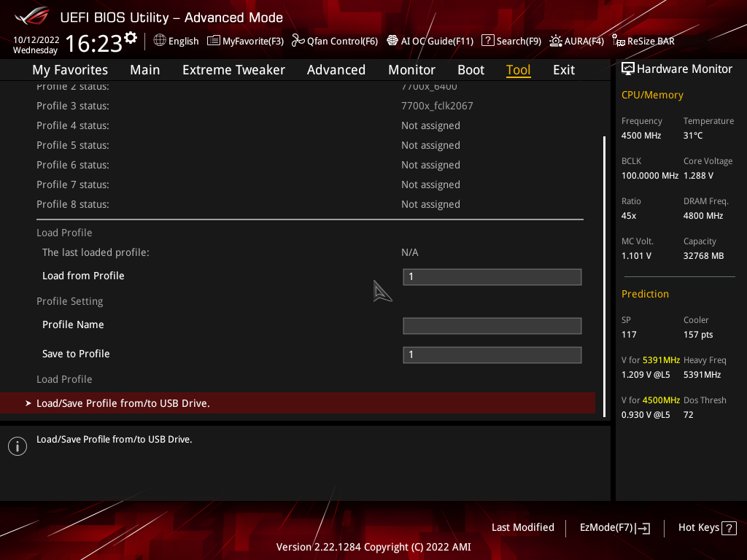Image resolution: width=747 pixels, height=560 pixels.
Task: Click the 10/12/2022 Wednesday date
Action: [x=36, y=44]
